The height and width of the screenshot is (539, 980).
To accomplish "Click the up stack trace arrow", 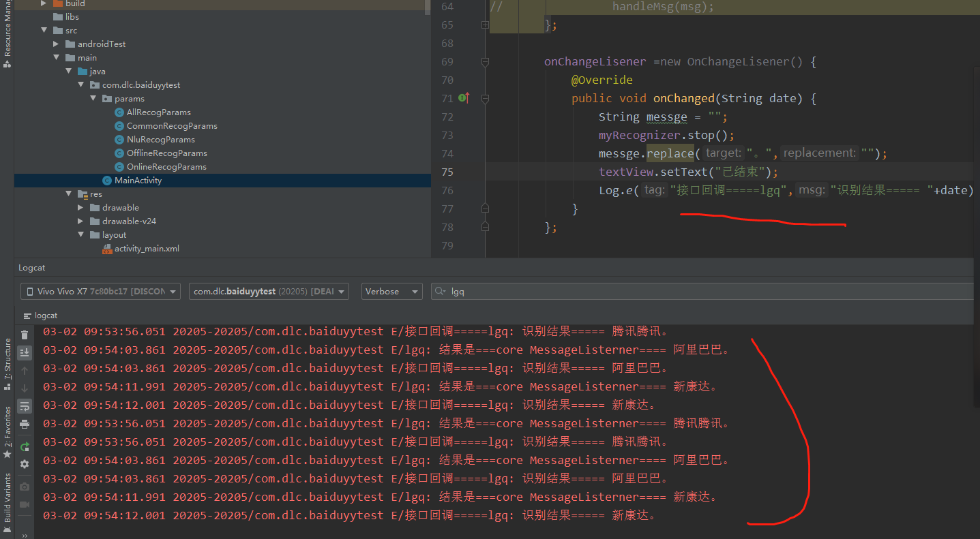I will 25,371.
